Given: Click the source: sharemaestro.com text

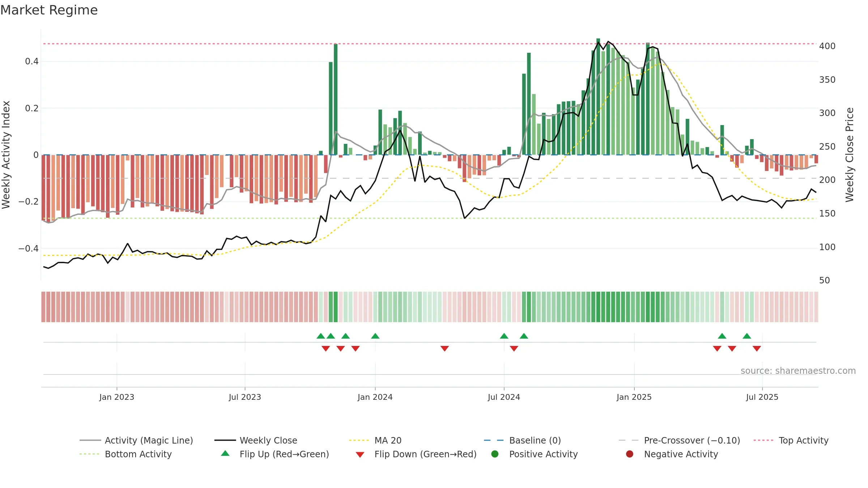Looking at the screenshot, I should pyautogui.click(x=798, y=371).
